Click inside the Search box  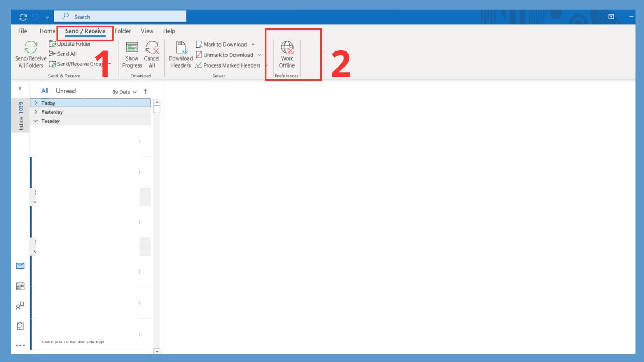[121, 16]
